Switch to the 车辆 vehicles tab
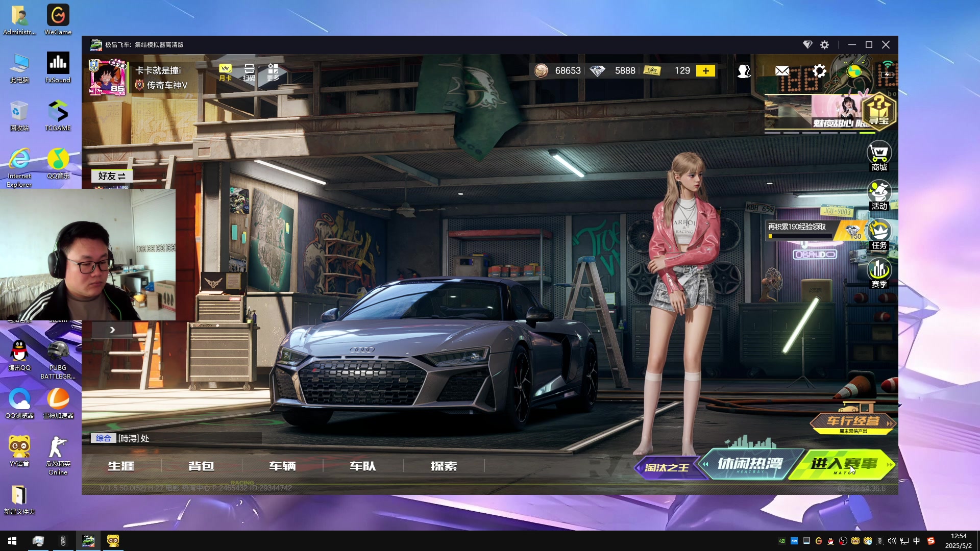The image size is (980, 551). pos(282,466)
